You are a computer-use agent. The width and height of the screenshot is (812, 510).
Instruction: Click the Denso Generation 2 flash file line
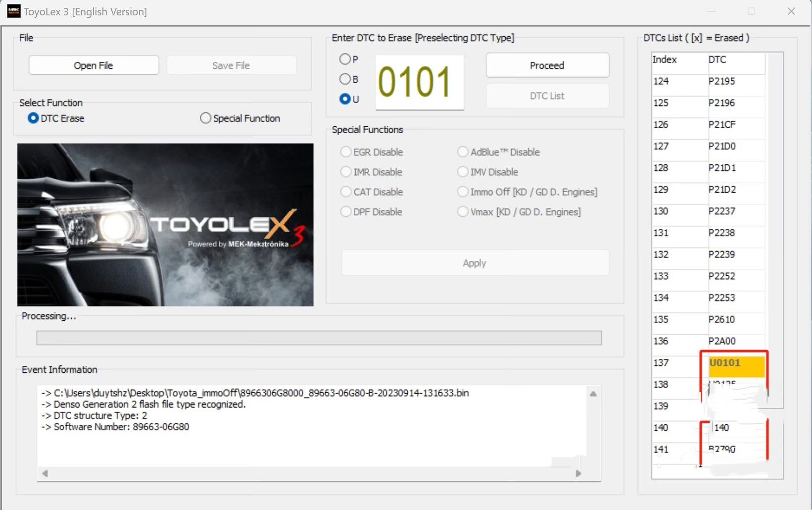click(143, 405)
